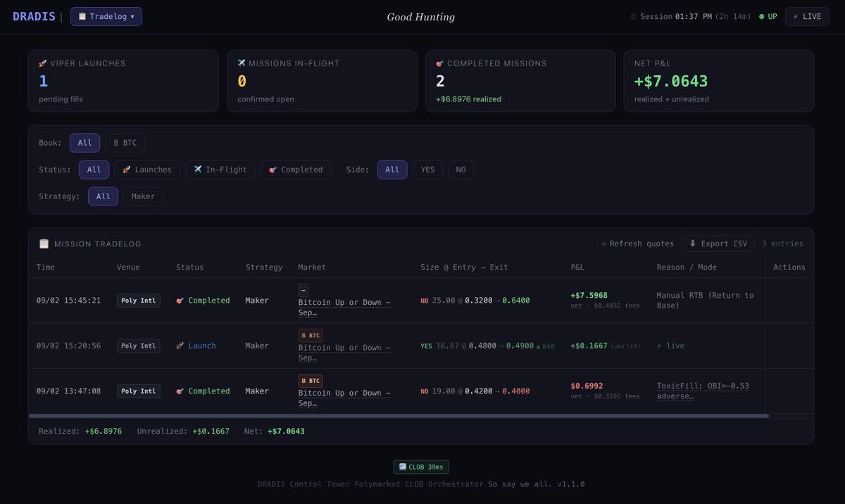Filter status by In-Flight
This screenshot has width=845, height=504.
(220, 170)
